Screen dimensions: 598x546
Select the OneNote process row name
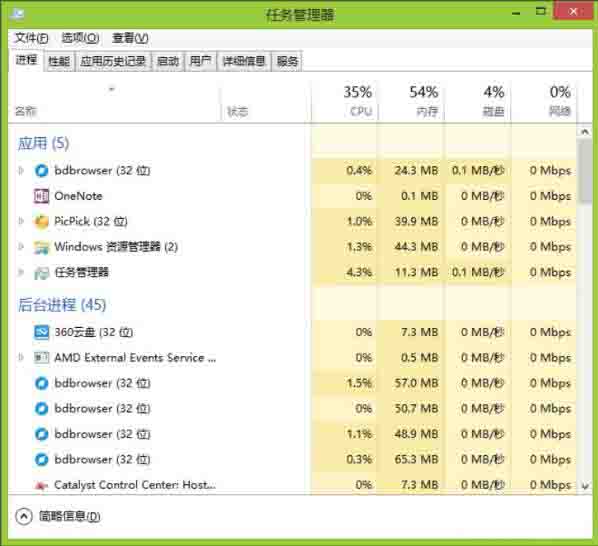[78, 196]
